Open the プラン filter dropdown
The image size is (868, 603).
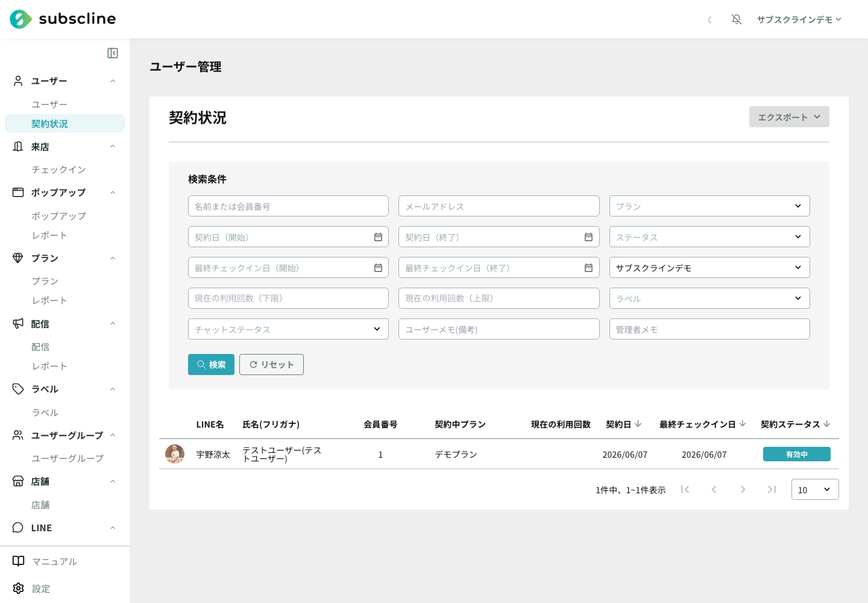pyautogui.click(x=709, y=206)
